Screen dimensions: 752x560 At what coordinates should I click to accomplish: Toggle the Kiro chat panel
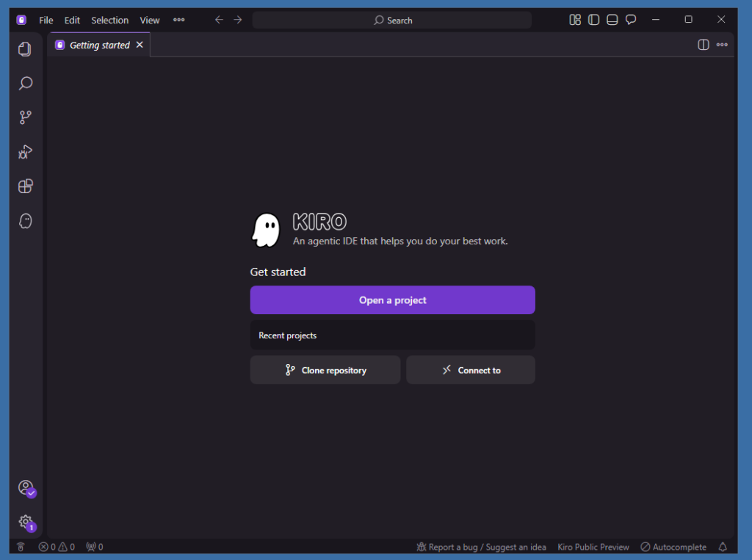pos(631,20)
